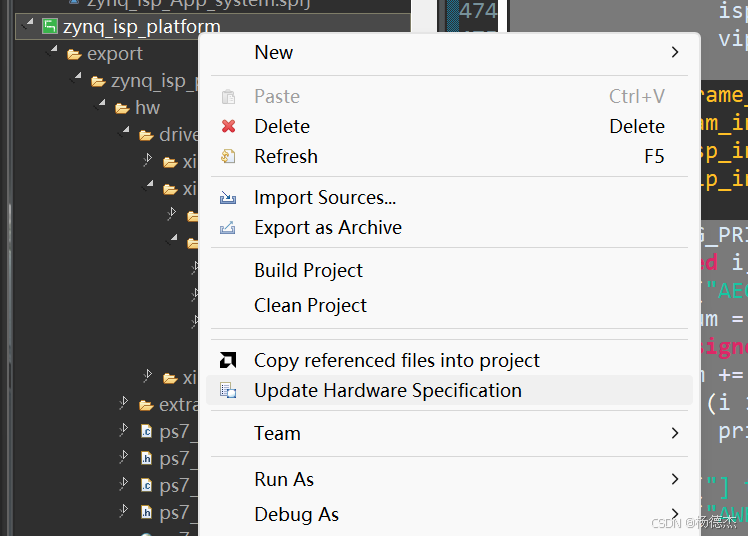The image size is (748, 536).
Task: Click the Import Sources icon
Action: pyautogui.click(x=228, y=198)
